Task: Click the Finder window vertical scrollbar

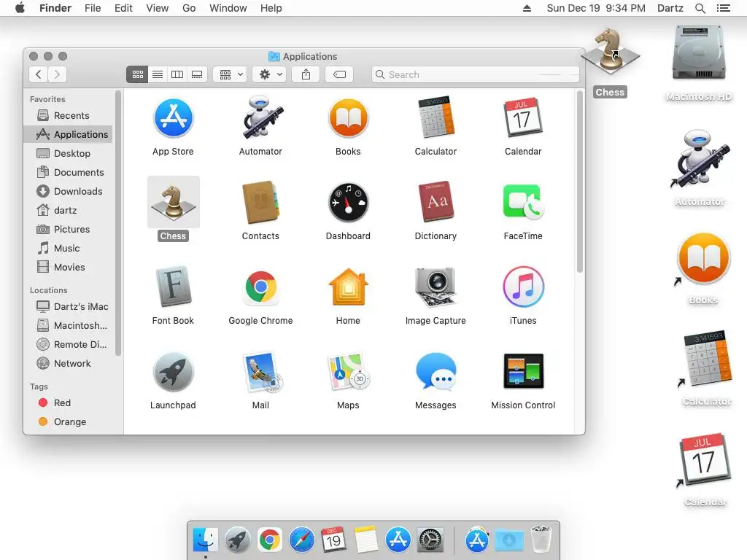Action: [580, 182]
